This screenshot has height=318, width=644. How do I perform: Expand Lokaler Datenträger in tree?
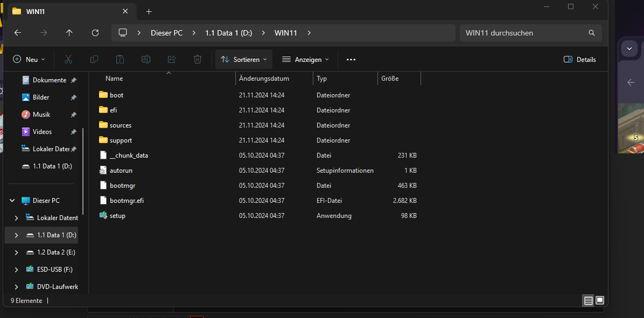[17, 218]
